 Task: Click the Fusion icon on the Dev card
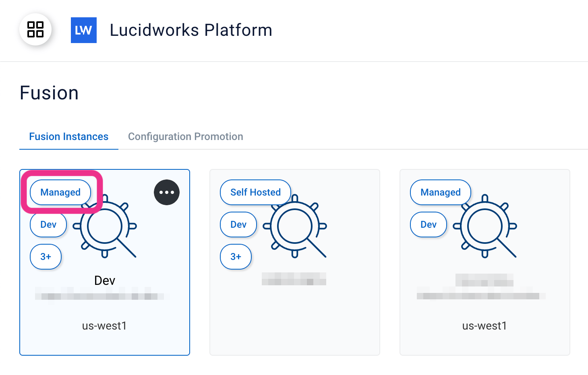[105, 226]
